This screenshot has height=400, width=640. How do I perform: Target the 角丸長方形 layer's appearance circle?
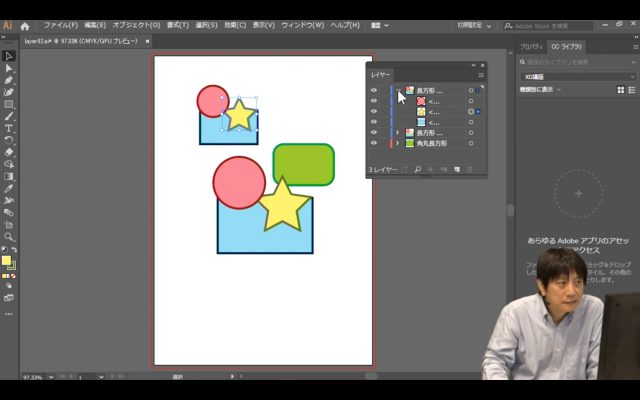(x=471, y=143)
